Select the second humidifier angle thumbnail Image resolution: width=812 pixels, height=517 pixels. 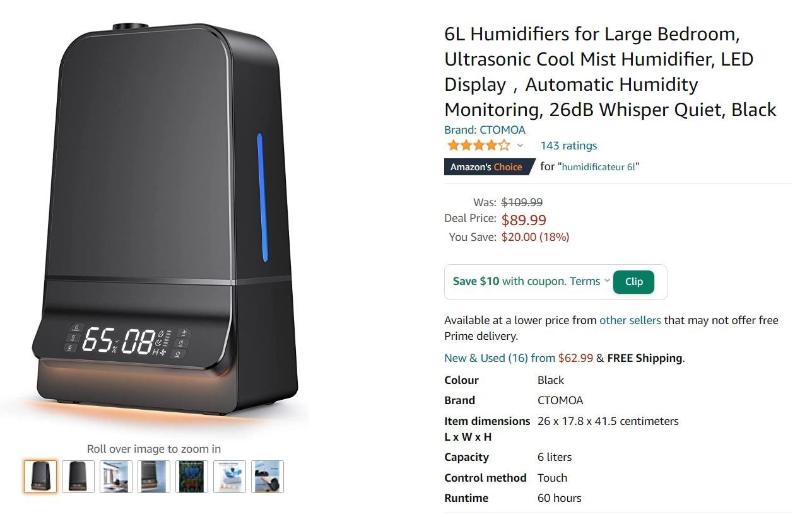tap(78, 476)
